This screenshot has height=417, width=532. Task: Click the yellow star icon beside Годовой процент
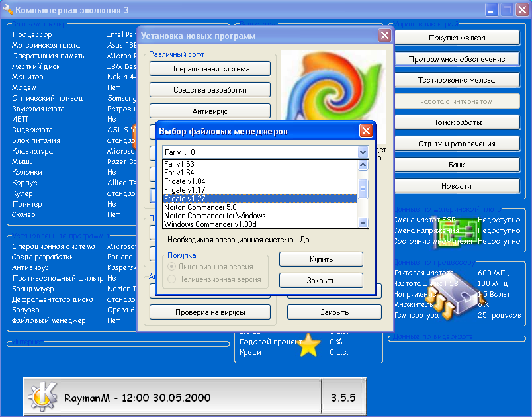[x=308, y=345]
